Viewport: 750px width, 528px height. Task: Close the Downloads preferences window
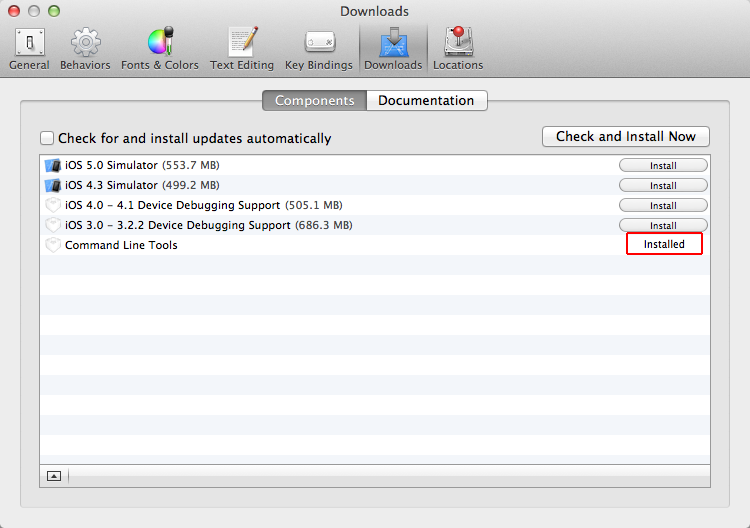(14, 11)
